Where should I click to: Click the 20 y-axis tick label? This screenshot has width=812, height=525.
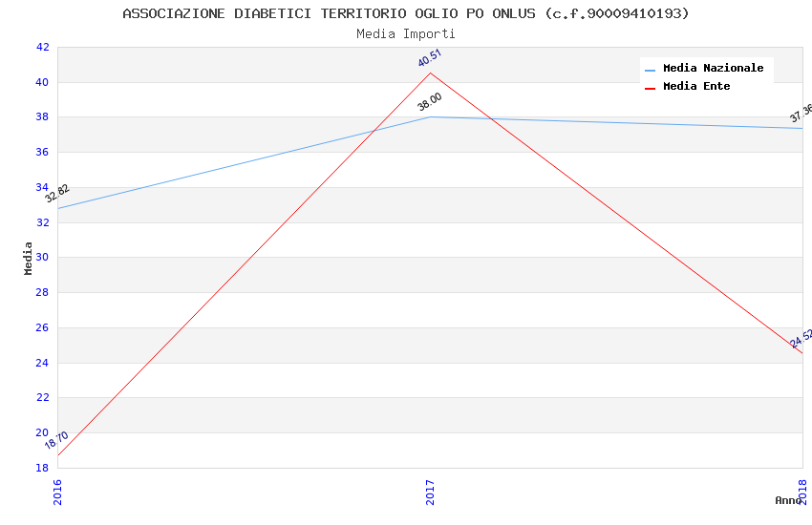click(42, 432)
